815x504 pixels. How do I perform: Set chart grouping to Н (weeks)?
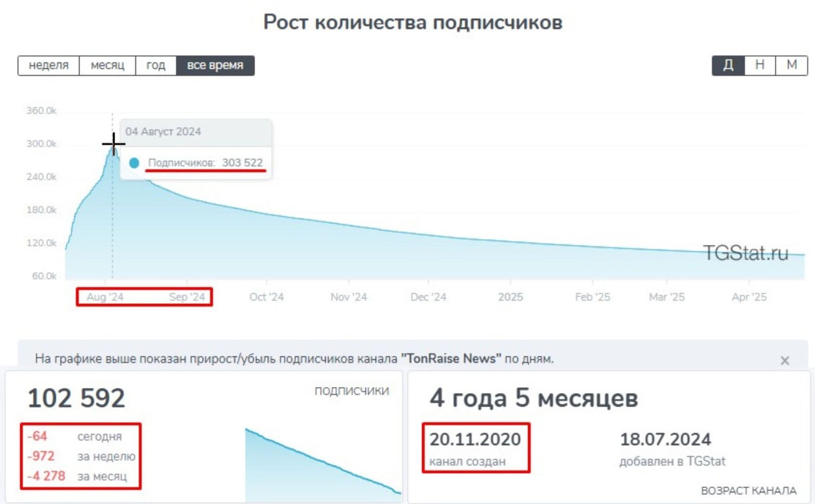click(x=760, y=66)
